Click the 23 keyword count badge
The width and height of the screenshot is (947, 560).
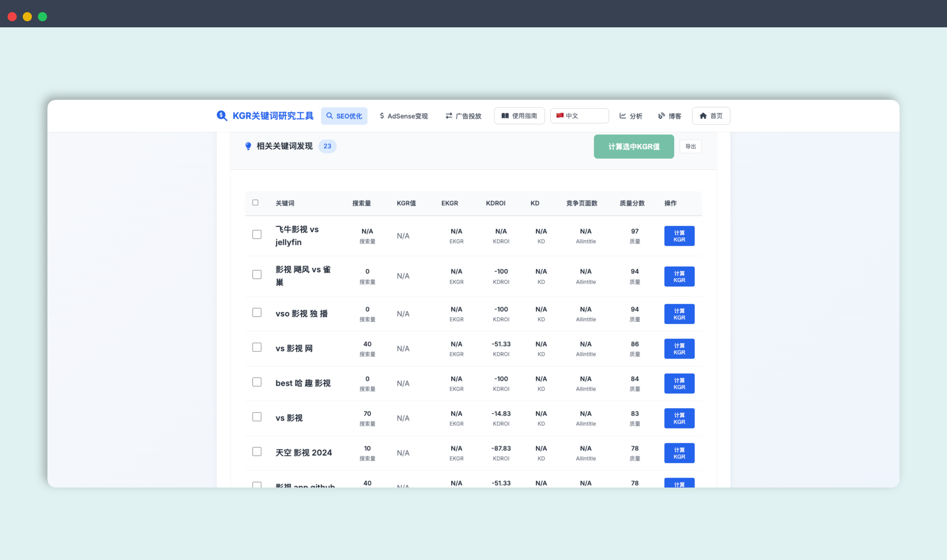[x=327, y=146]
